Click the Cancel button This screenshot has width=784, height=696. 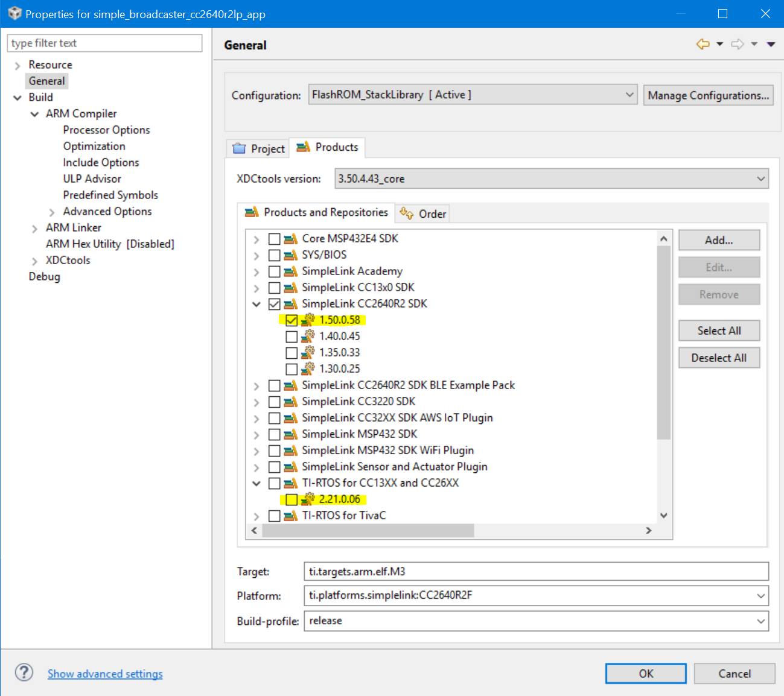tap(735, 674)
